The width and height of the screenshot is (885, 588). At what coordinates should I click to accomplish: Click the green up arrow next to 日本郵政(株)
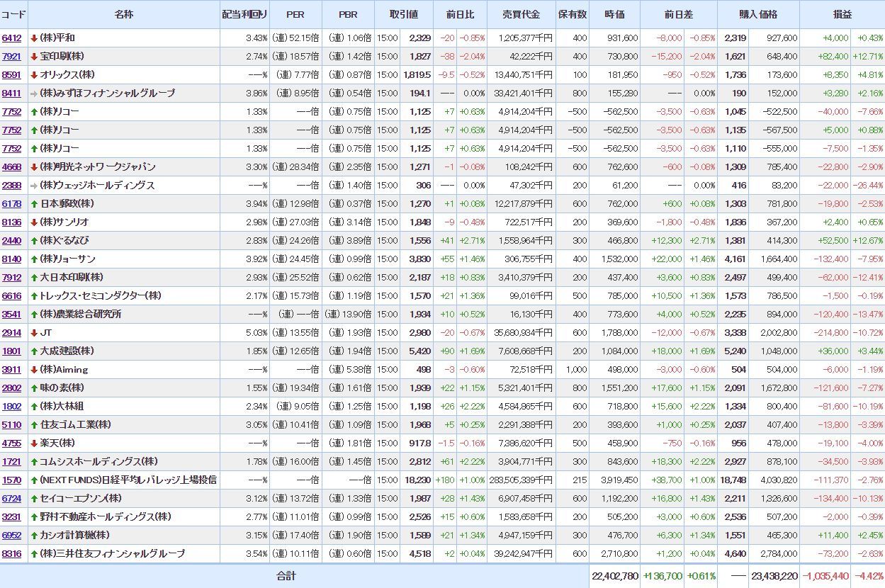tap(33, 204)
